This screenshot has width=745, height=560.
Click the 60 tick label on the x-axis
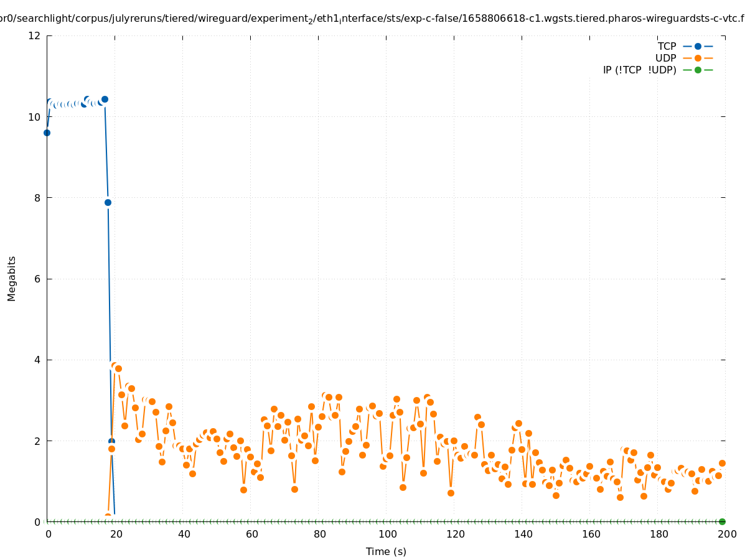(x=251, y=534)
